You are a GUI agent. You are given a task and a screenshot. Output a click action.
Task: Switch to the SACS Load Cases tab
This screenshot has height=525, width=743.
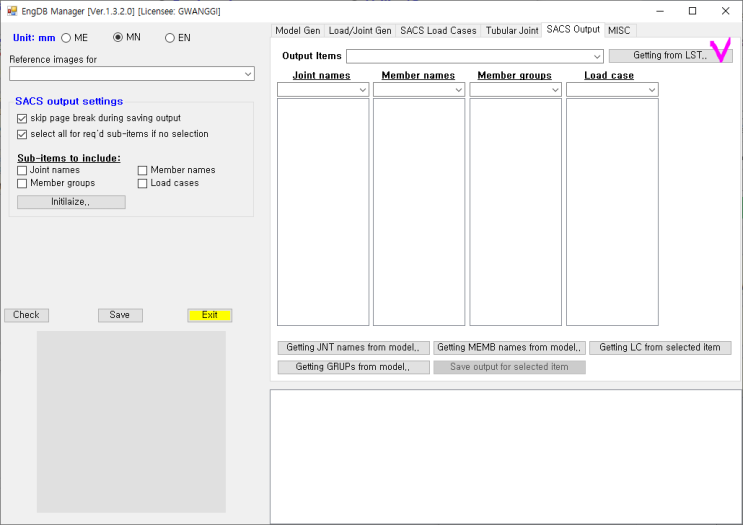coord(438,31)
